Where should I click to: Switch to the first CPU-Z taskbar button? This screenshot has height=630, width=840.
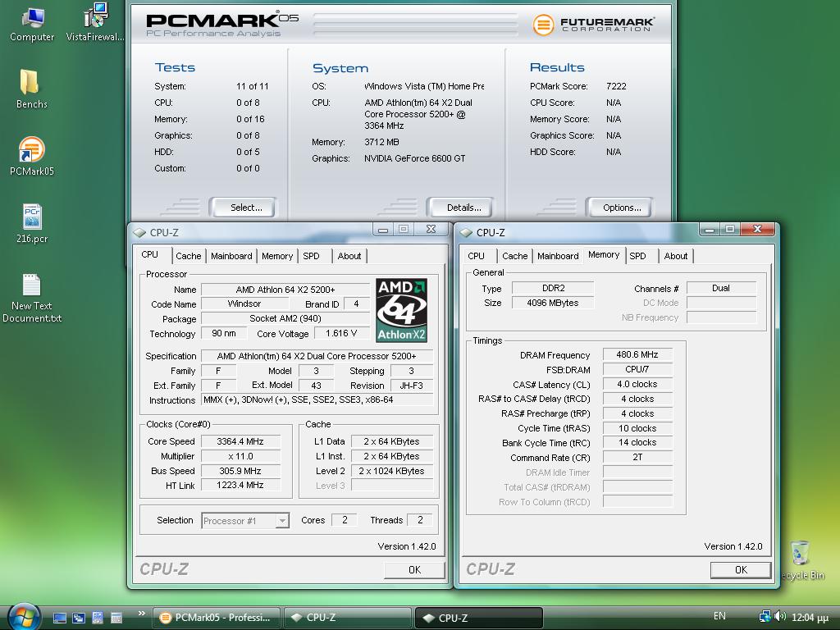coord(348,618)
